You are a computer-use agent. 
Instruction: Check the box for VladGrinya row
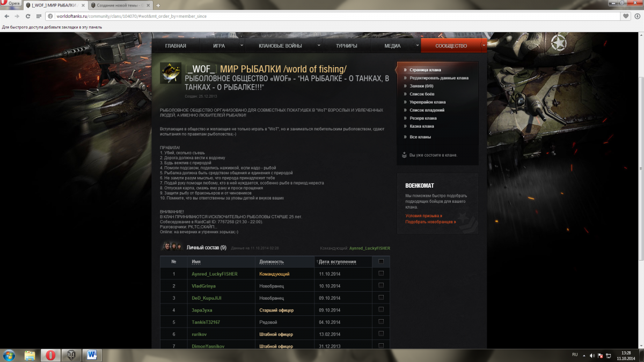381,285
